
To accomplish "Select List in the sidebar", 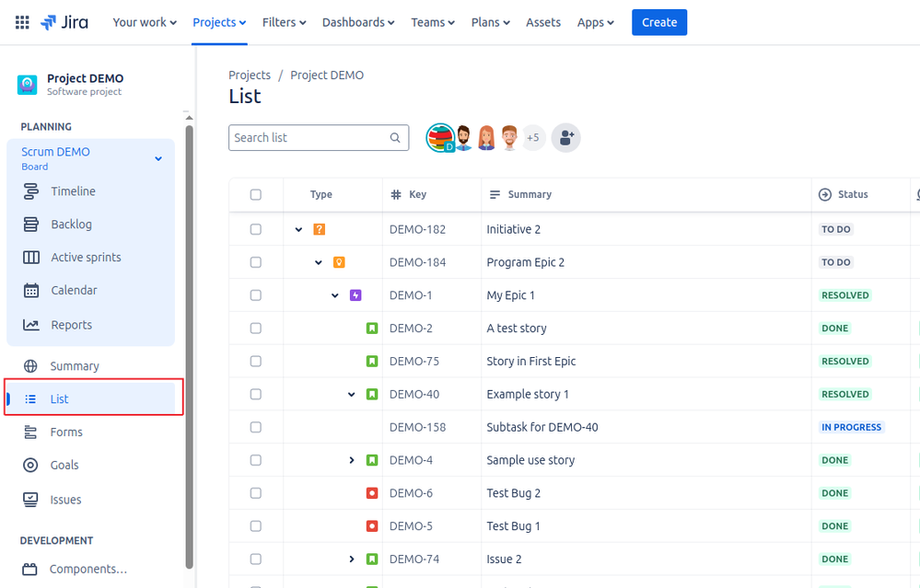I will (91, 398).
